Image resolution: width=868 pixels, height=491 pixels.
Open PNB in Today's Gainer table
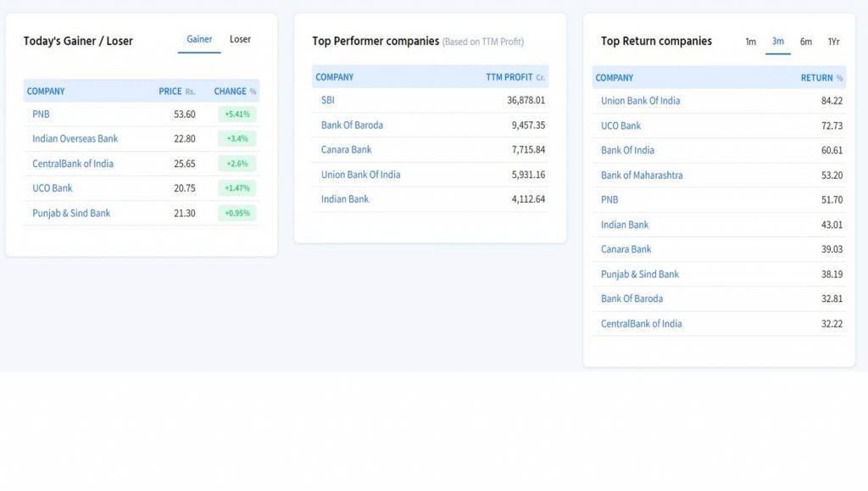click(x=41, y=114)
